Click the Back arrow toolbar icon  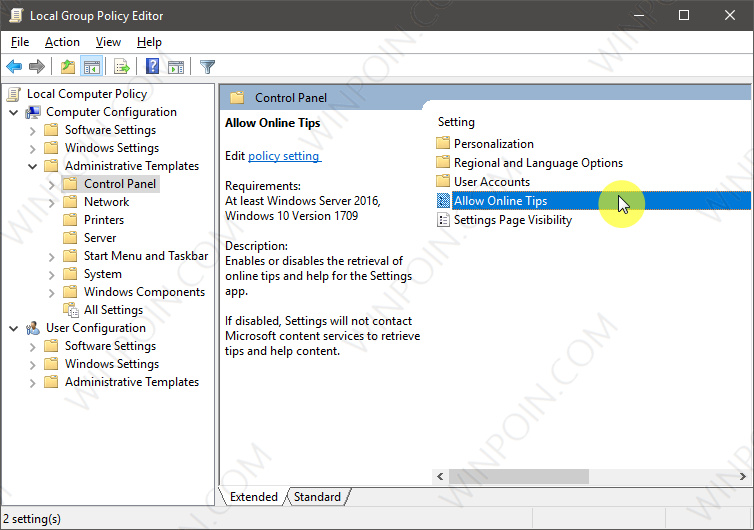click(14, 66)
